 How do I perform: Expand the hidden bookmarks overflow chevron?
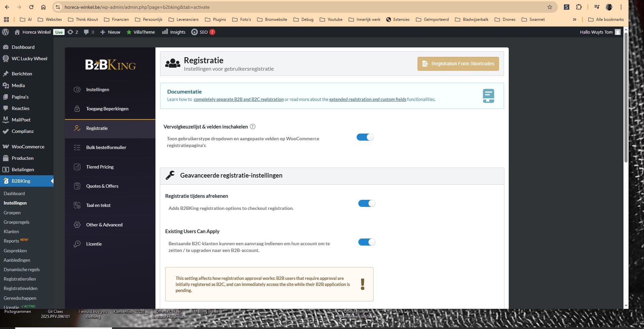574,20
